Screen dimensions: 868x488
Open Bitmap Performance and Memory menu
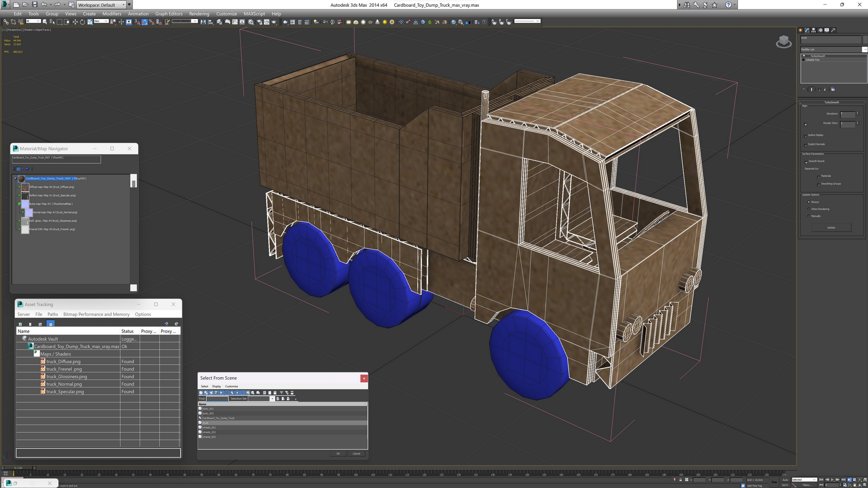[x=96, y=314]
